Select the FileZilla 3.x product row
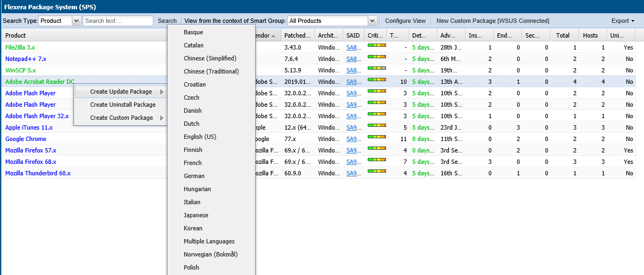Image resolution: width=644 pixels, height=275 pixels. pos(20,48)
